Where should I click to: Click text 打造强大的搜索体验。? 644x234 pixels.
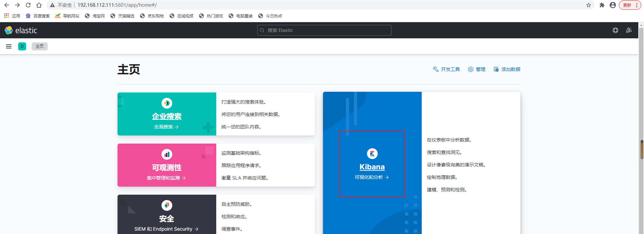244,102
